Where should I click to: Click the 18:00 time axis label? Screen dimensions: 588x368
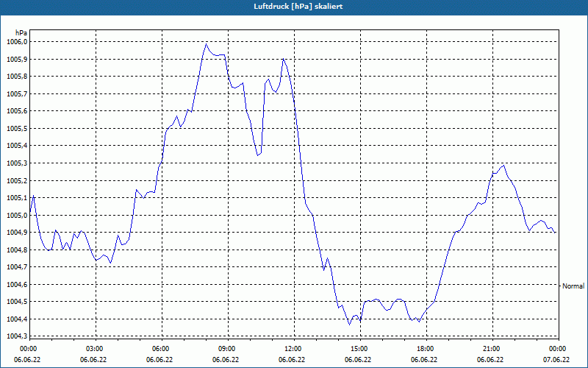pyautogui.click(x=426, y=349)
